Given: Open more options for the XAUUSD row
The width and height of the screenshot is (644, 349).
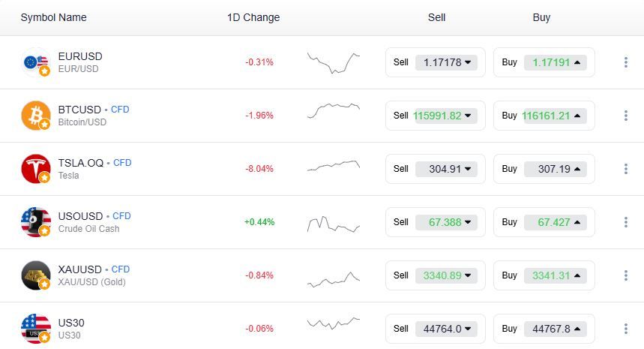Looking at the screenshot, I should (x=625, y=275).
